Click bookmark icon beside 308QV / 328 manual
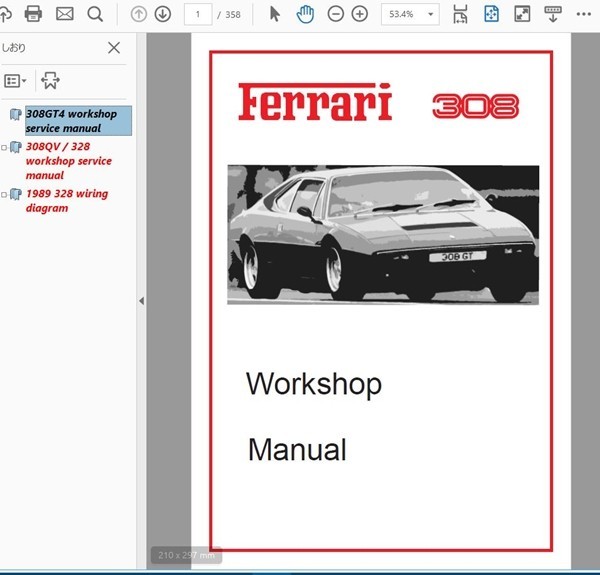Viewport: 600px width, 575px height. click(15, 147)
